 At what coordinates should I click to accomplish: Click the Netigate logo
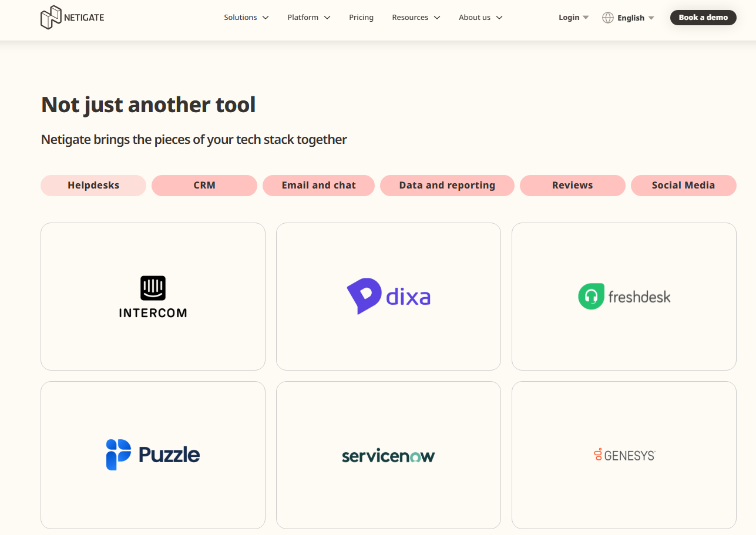coord(72,17)
